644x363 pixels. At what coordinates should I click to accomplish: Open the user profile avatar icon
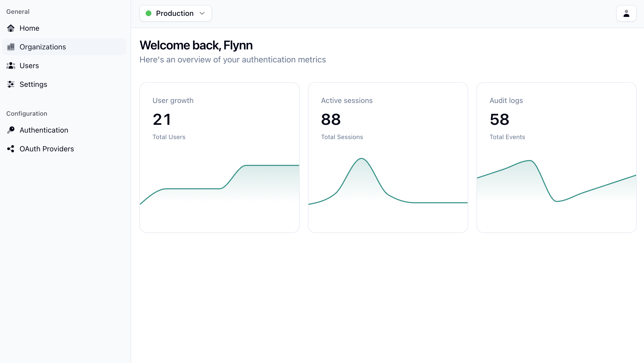click(626, 13)
